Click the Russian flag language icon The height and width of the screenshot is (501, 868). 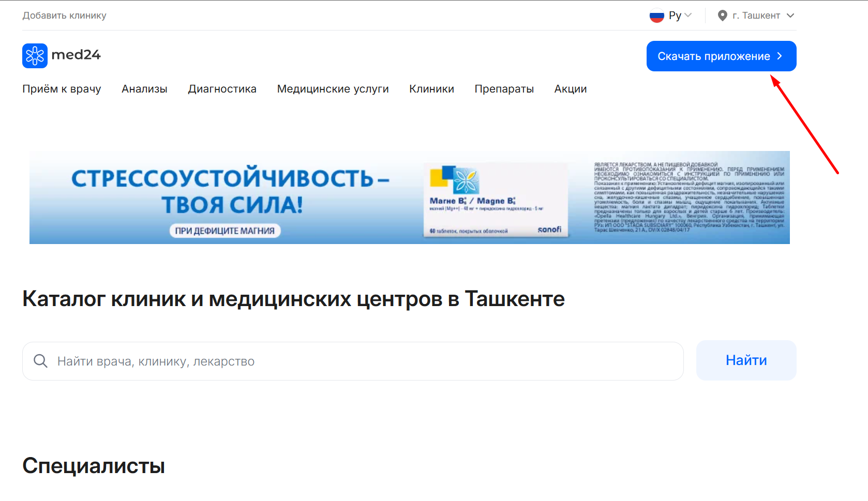[x=657, y=16]
